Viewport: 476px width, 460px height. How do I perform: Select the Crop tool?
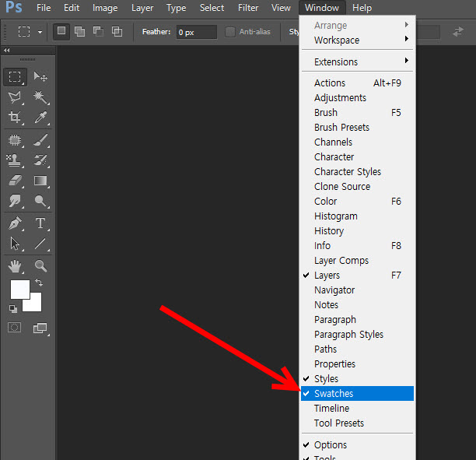pyautogui.click(x=15, y=118)
